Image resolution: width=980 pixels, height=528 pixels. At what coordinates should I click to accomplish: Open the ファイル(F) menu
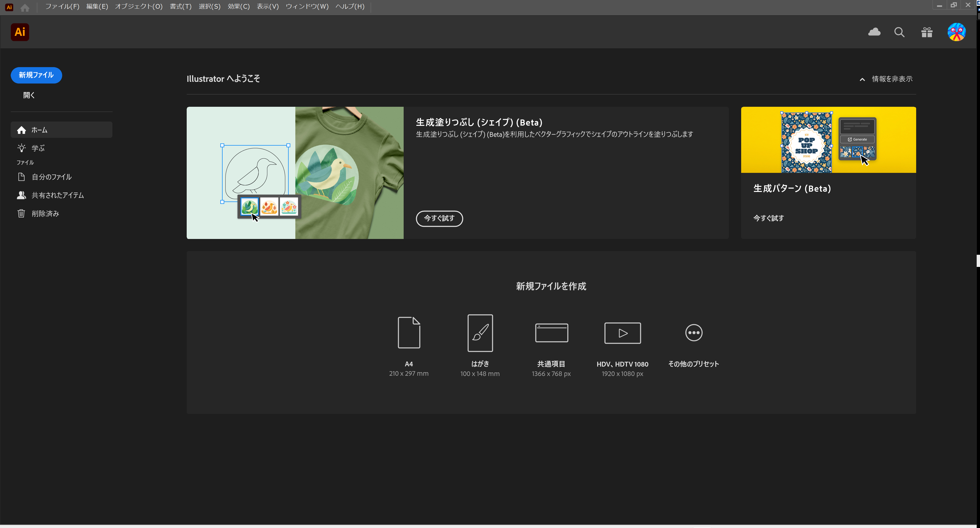(62, 6)
